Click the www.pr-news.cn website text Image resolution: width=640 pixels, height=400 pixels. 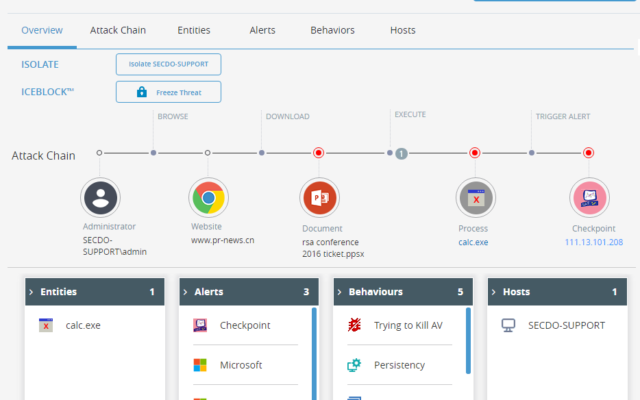pyautogui.click(x=222, y=240)
